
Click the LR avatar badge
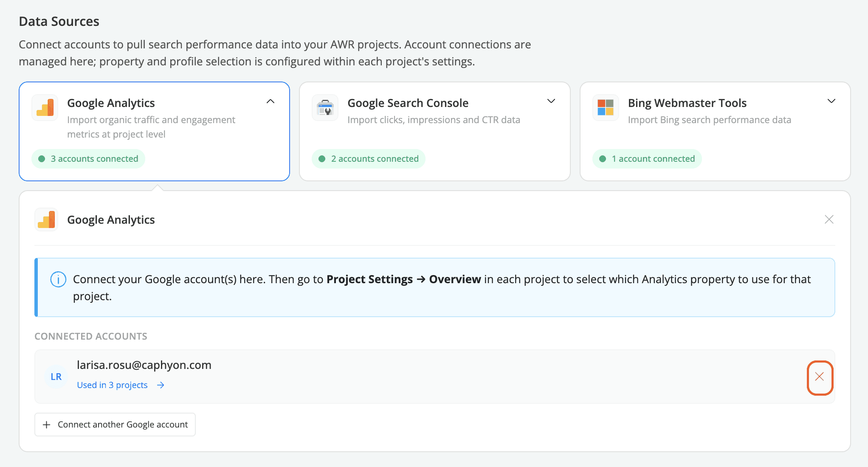[x=56, y=377]
